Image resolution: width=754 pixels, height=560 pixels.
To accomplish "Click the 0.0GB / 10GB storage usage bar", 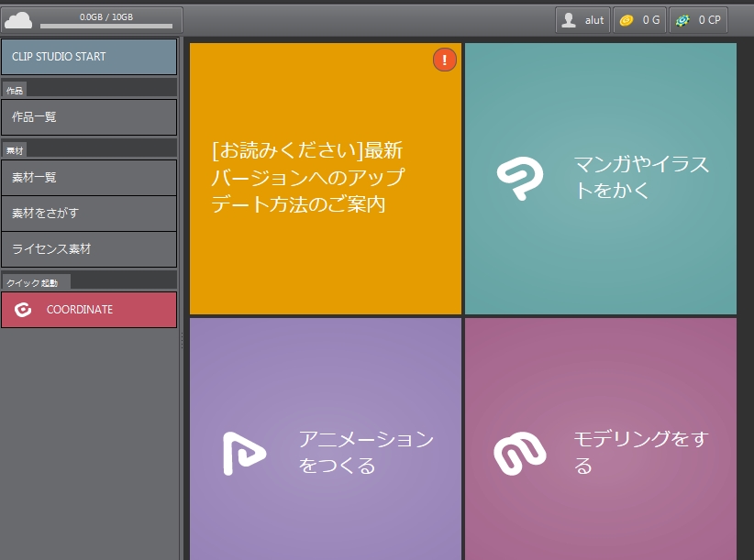I will click(105, 26).
